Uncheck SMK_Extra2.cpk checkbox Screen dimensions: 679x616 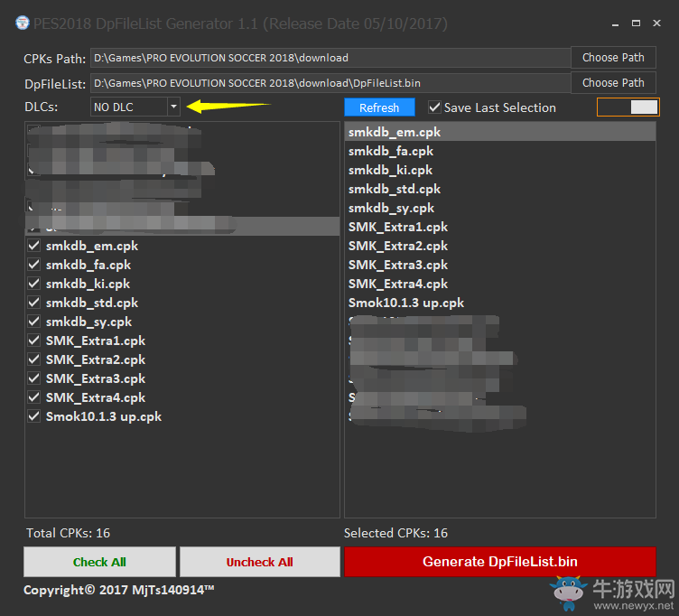coord(33,359)
